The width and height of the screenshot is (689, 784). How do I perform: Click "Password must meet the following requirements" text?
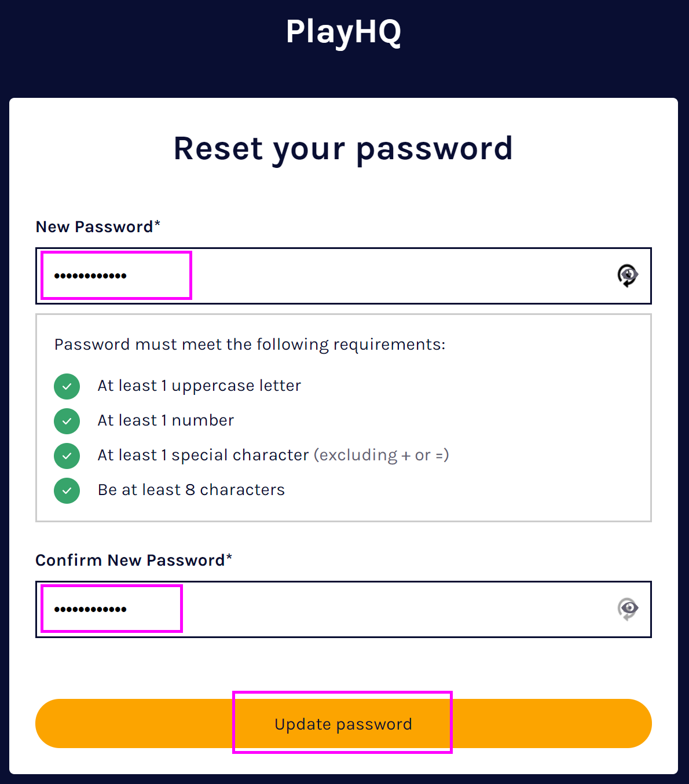(250, 345)
